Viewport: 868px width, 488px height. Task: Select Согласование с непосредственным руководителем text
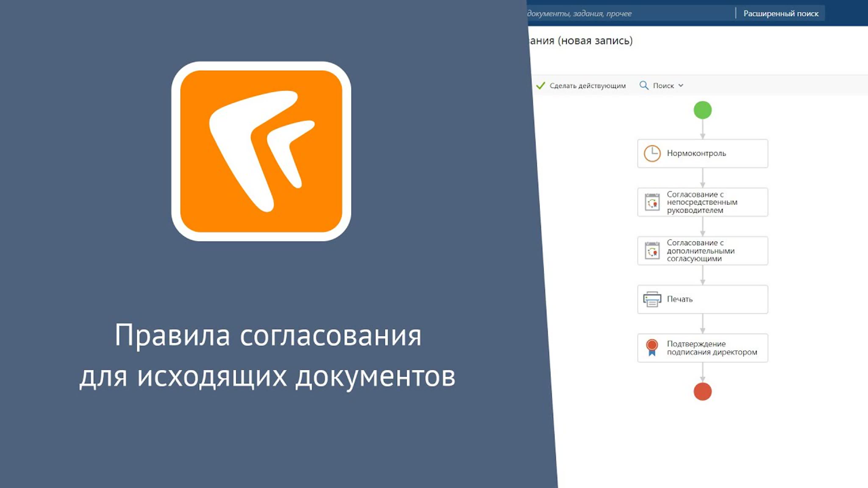tap(702, 202)
